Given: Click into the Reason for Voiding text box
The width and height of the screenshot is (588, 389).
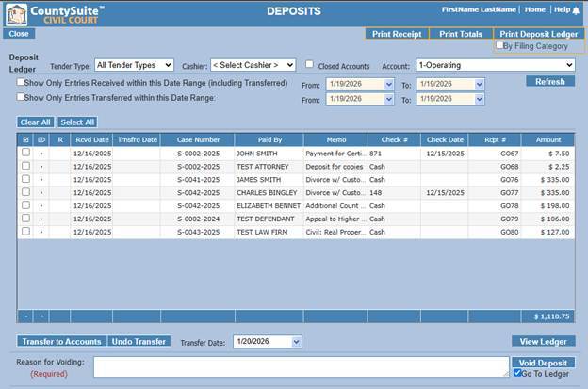Looking at the screenshot, I should pyautogui.click(x=302, y=366).
